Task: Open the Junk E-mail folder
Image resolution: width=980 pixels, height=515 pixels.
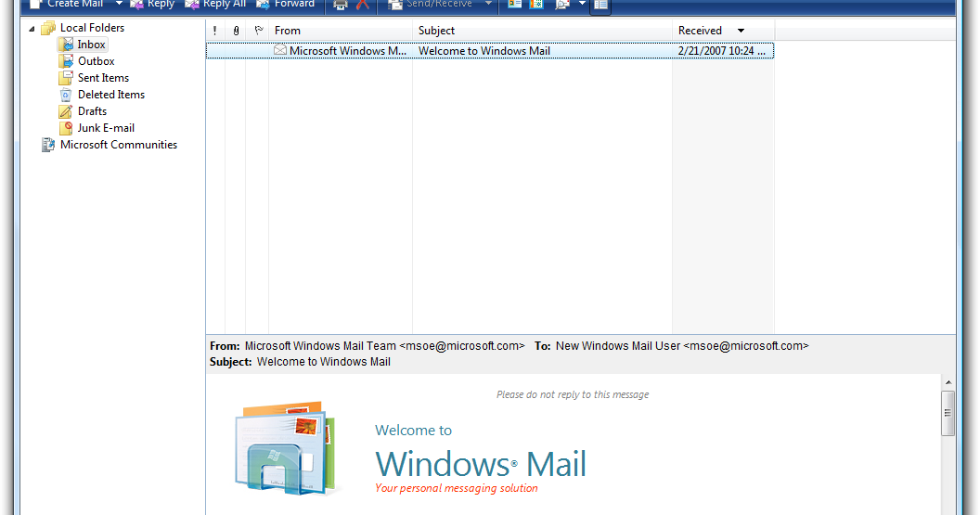Action: pos(106,127)
